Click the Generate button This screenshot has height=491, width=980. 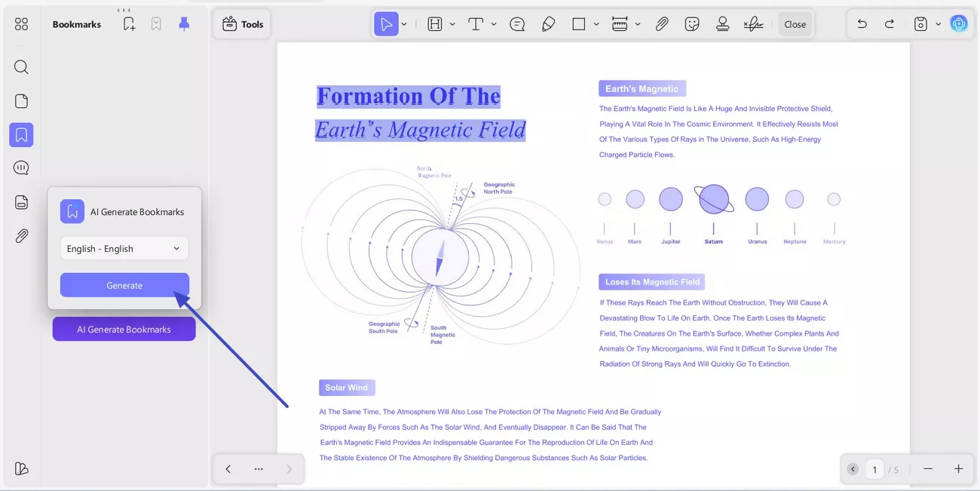[x=124, y=285]
